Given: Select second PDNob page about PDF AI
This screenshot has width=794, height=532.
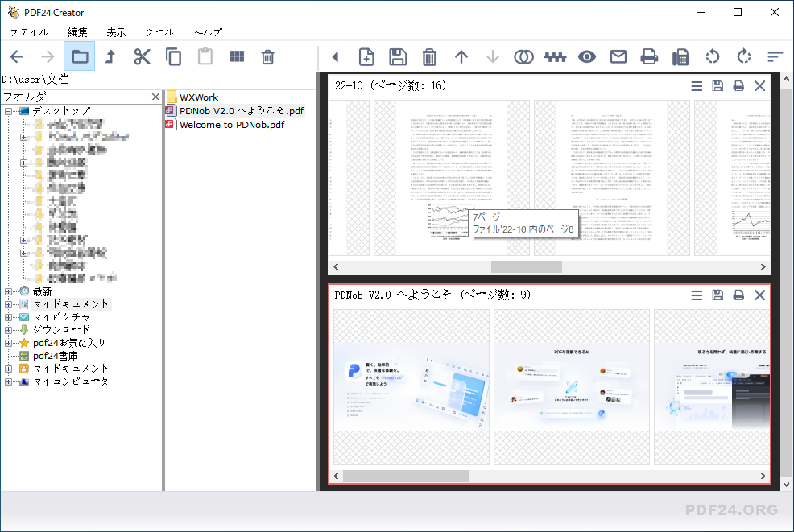Looking at the screenshot, I should [x=572, y=387].
